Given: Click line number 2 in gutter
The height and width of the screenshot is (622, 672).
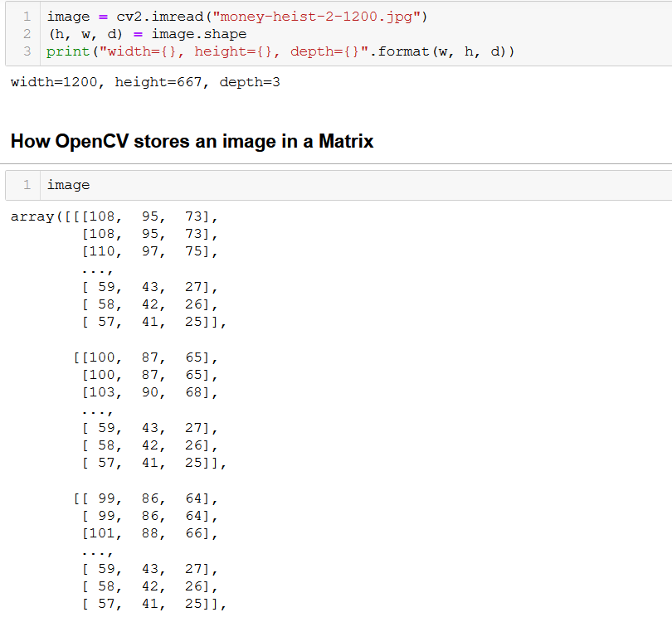Looking at the screenshot, I should (x=27, y=34).
